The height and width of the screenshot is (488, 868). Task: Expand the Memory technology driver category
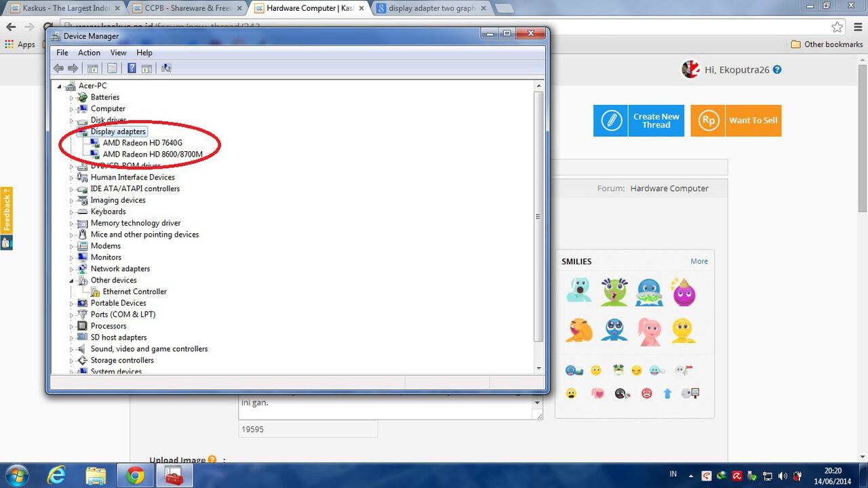[71, 223]
